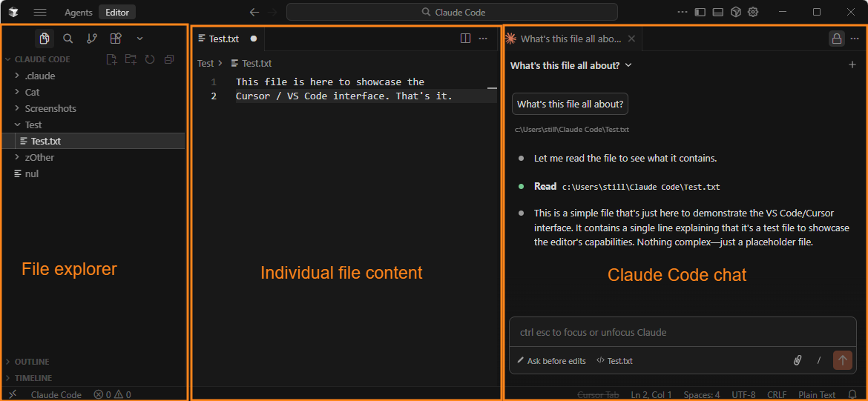Attach a file with the paperclip icon
Screen dimensions: 868x401
coord(798,361)
